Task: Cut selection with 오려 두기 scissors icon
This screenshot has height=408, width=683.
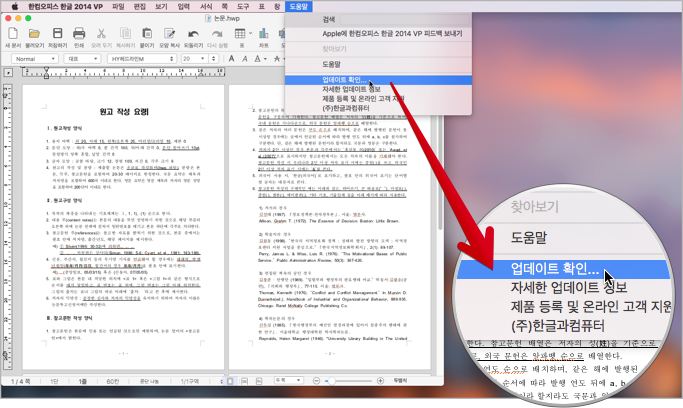Action: 101,34
